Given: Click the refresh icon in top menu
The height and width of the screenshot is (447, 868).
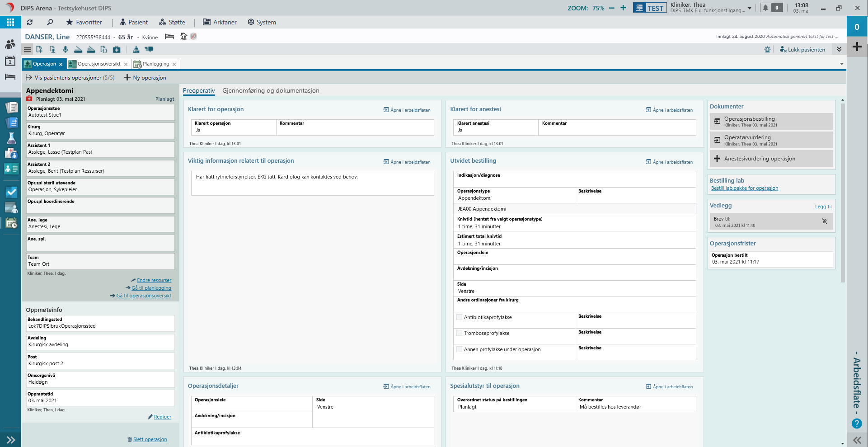Looking at the screenshot, I should point(30,22).
